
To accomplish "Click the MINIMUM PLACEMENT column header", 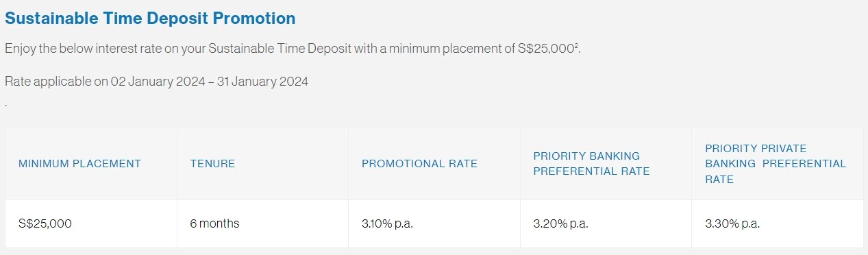I will tap(79, 164).
